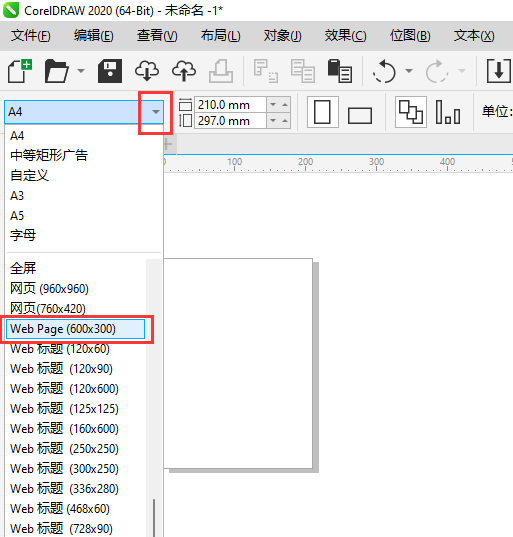Select A4 in the page size list
Screen dimensions: 513x537
pos(84,136)
